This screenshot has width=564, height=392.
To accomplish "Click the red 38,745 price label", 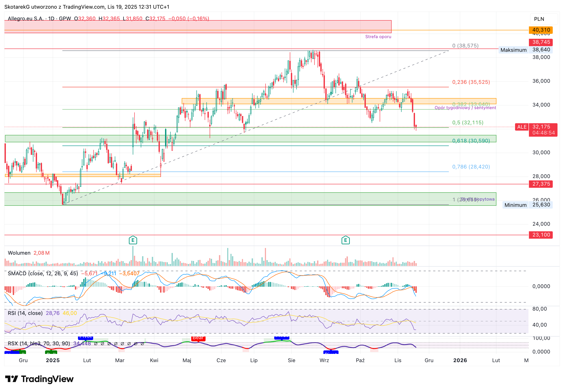I will tap(540, 42).
